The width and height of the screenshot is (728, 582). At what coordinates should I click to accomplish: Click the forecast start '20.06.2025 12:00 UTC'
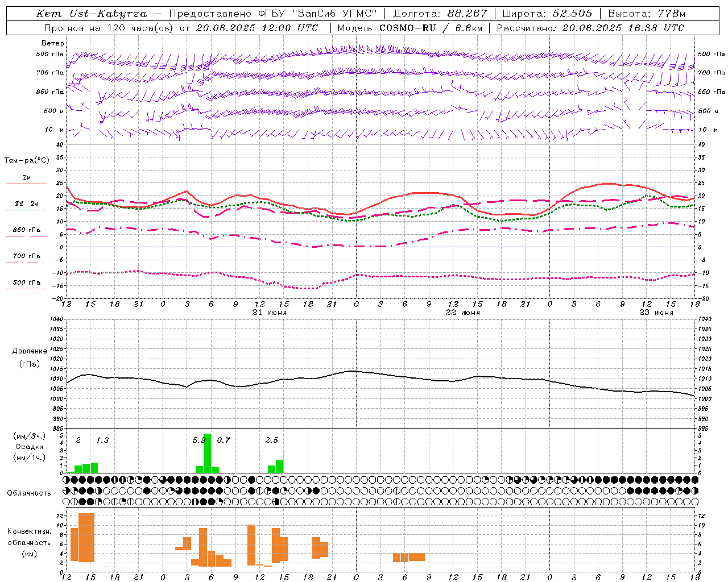coord(257,28)
